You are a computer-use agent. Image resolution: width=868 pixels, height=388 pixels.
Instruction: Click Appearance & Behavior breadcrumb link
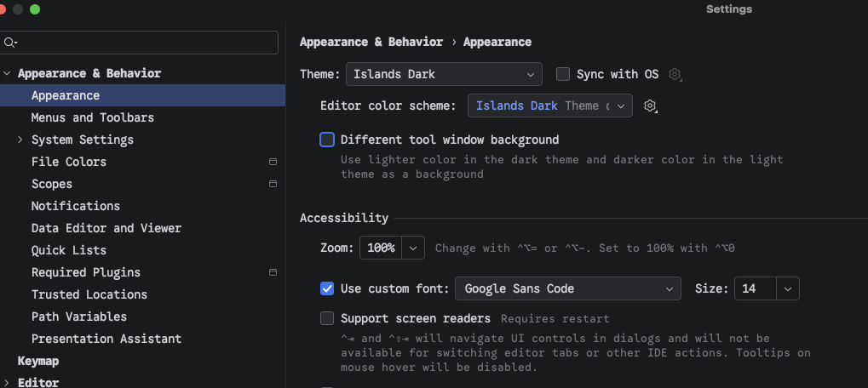click(371, 42)
